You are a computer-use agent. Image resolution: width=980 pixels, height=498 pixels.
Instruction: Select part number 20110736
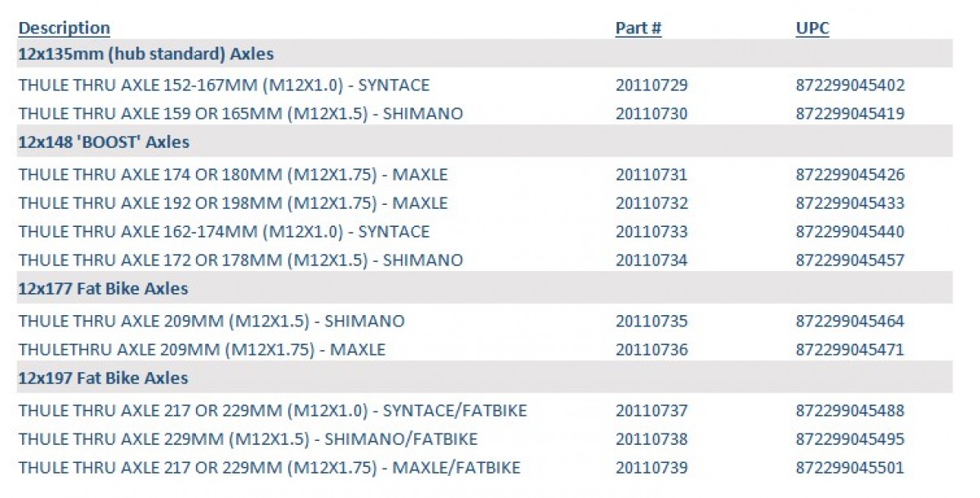click(652, 350)
